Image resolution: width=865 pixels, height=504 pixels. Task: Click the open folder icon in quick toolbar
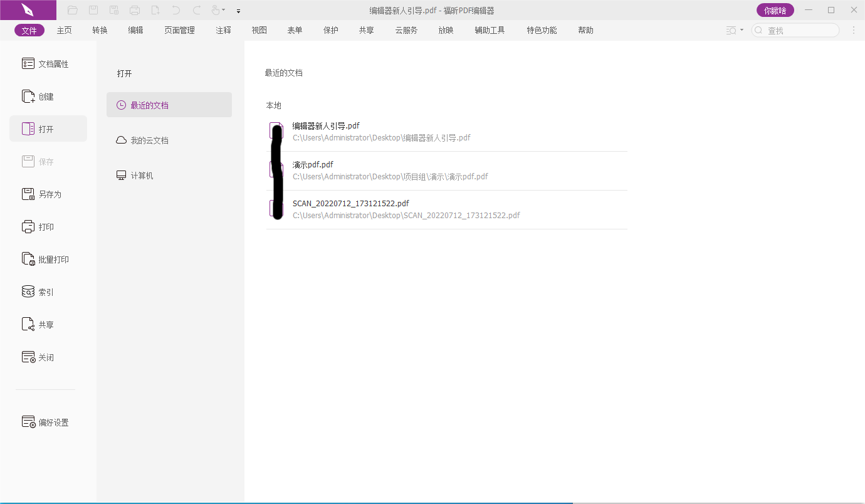click(x=73, y=10)
